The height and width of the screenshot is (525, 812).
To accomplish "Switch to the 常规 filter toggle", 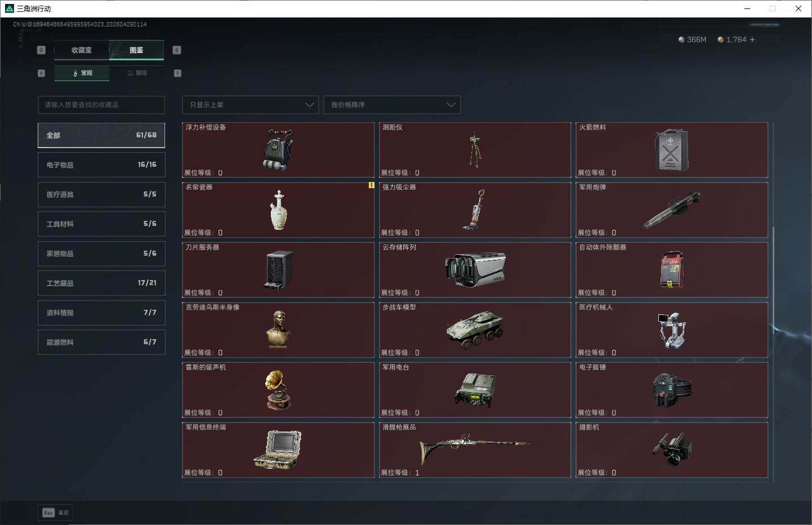I will [82, 73].
